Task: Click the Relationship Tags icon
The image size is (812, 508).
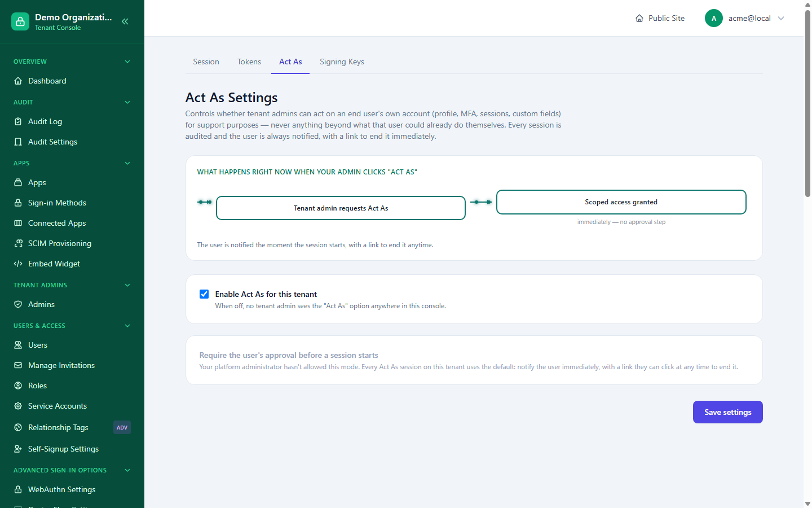Action: [18, 427]
